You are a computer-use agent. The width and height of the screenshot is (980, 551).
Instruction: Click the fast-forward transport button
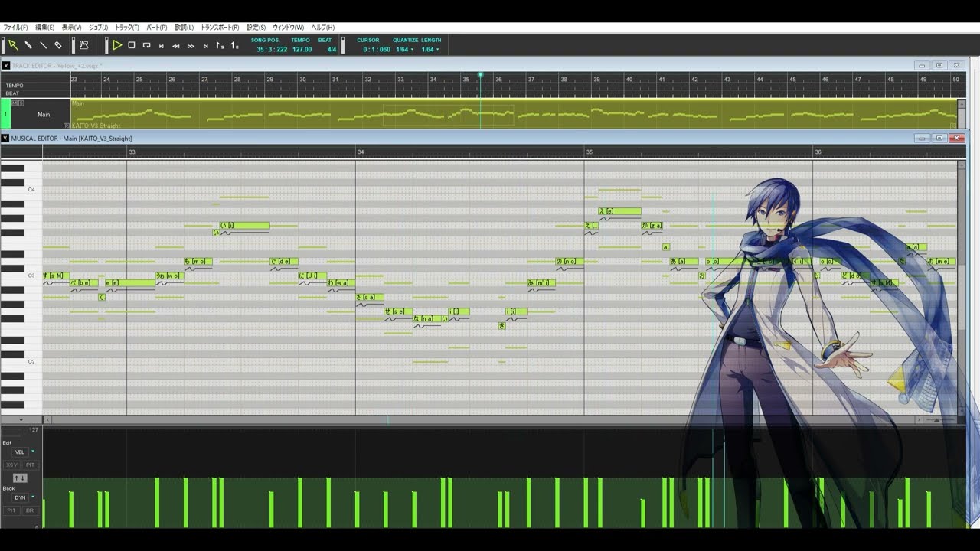pos(191,46)
